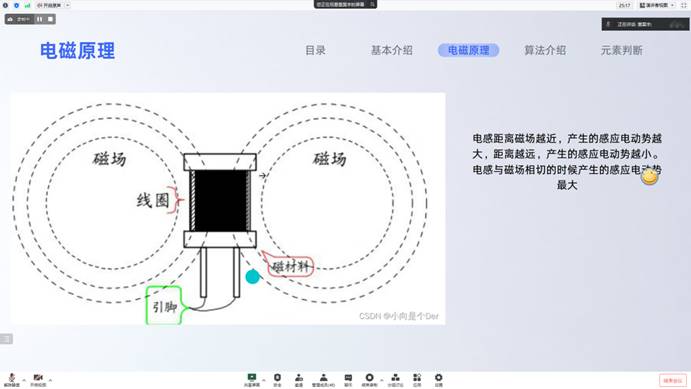The width and height of the screenshot is (691, 389).
Task: Open the breakout rooms icon
Action: (x=395, y=379)
